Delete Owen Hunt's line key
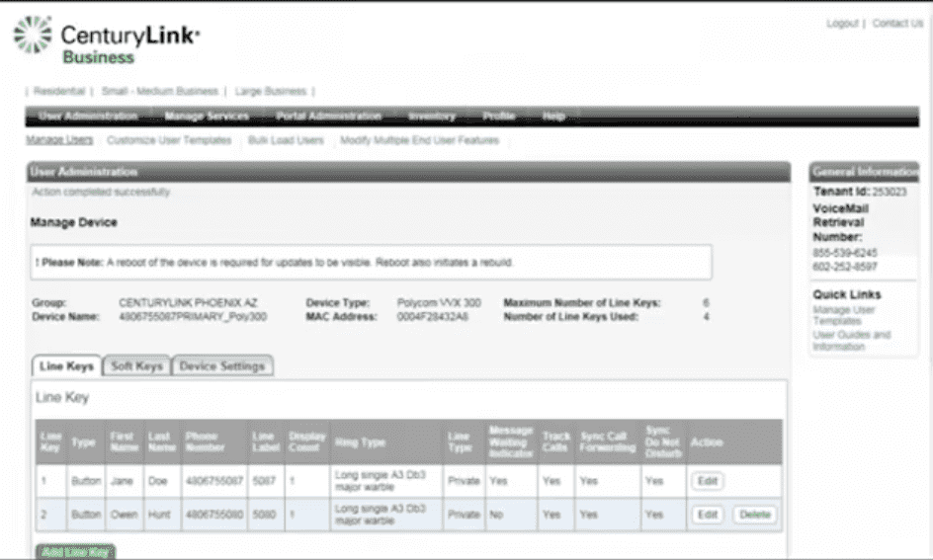This screenshot has height=560, width=933. (x=755, y=515)
